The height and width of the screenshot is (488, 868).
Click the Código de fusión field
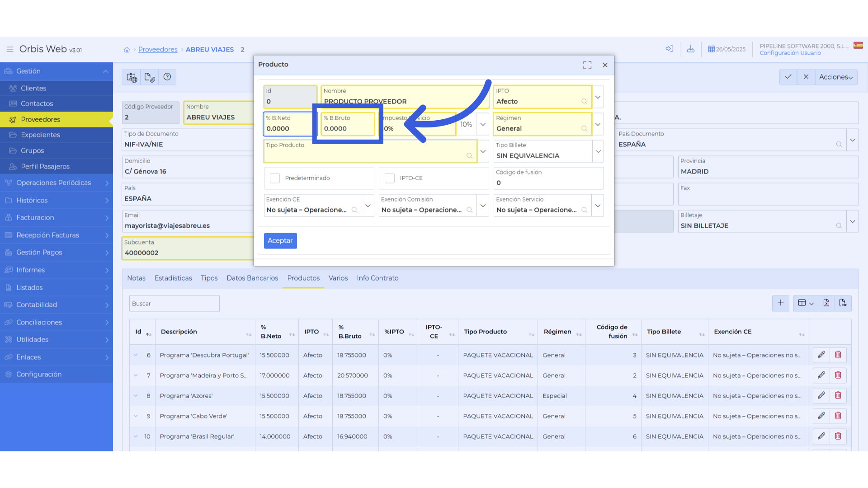coord(548,178)
